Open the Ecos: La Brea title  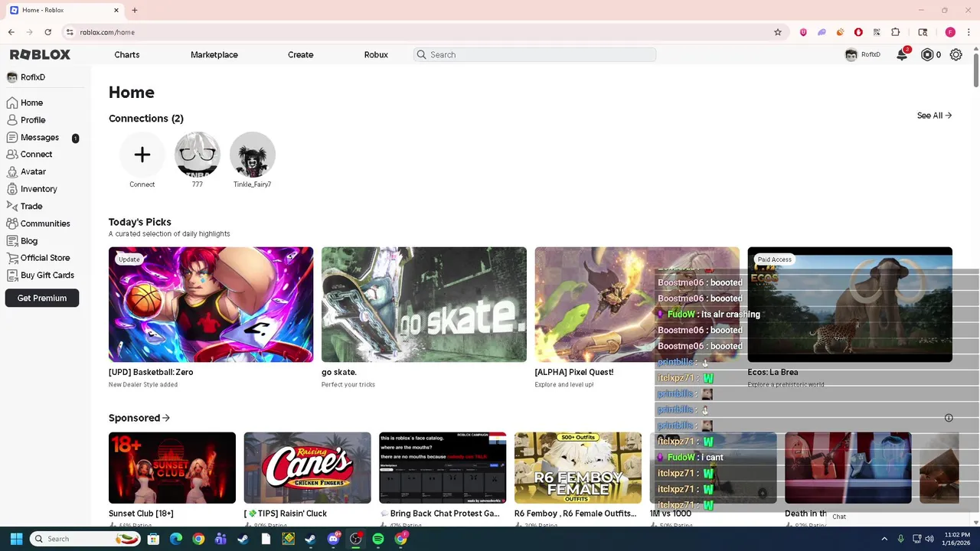(x=773, y=372)
